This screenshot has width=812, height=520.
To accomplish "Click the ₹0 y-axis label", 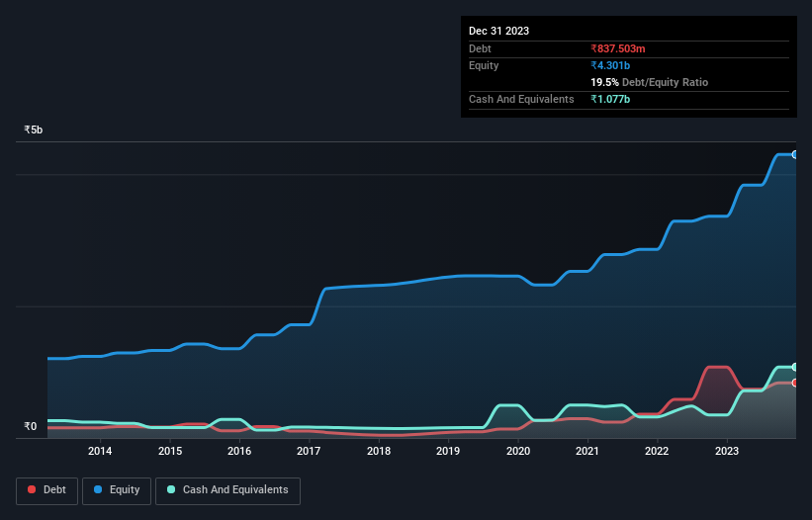I will [x=31, y=426].
